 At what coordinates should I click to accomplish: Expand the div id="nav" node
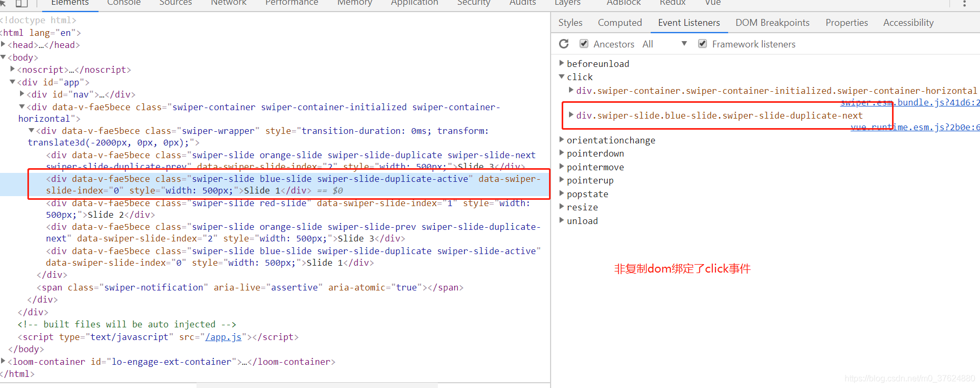(22, 94)
